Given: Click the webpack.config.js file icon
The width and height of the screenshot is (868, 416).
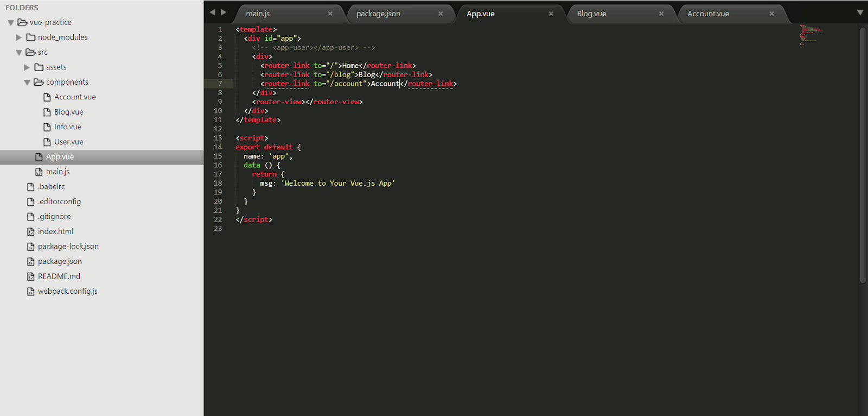Looking at the screenshot, I should pyautogui.click(x=31, y=291).
